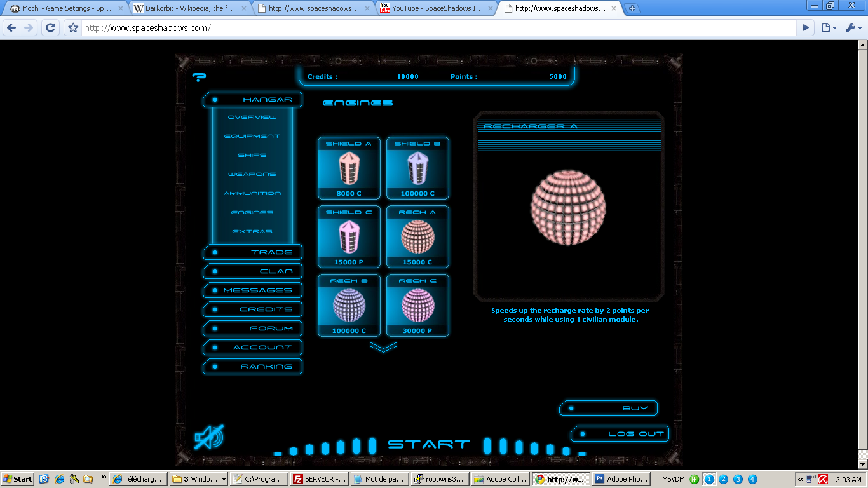Image resolution: width=868 pixels, height=488 pixels.
Task: Open Overview in Hangar submenu
Action: click(252, 117)
